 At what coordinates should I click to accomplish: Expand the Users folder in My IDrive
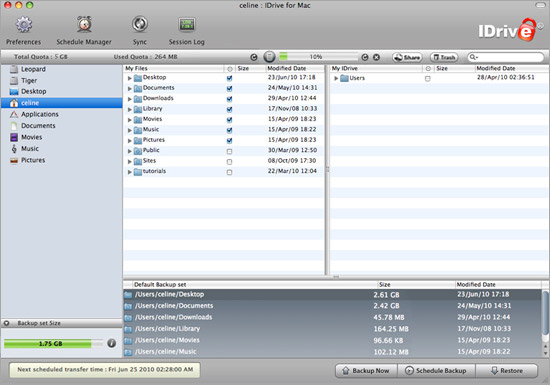tap(336, 78)
